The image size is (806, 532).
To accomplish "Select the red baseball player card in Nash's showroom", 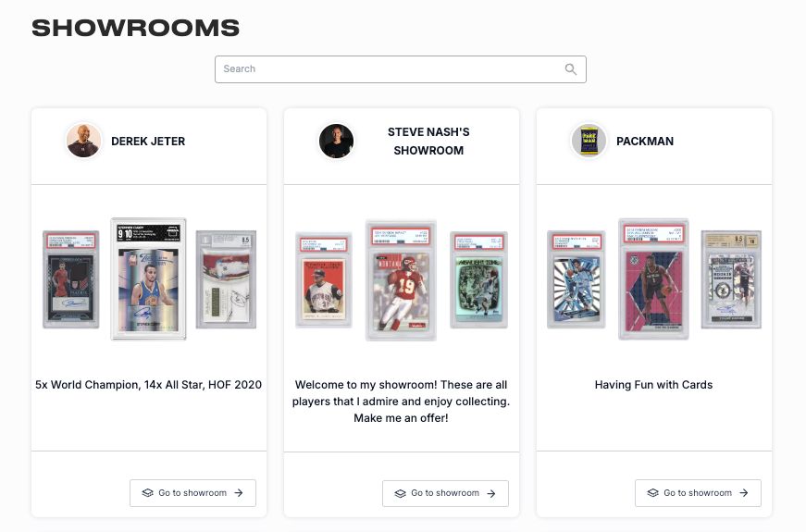I will (323, 279).
